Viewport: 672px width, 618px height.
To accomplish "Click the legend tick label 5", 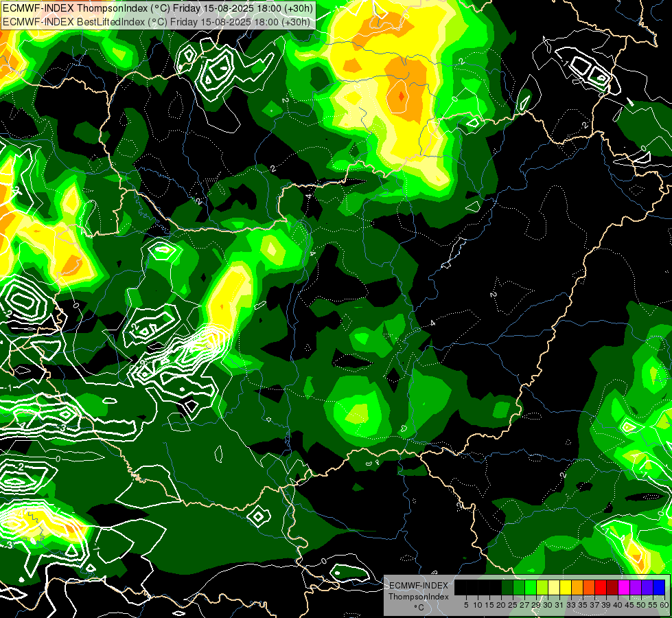I will [466, 605].
